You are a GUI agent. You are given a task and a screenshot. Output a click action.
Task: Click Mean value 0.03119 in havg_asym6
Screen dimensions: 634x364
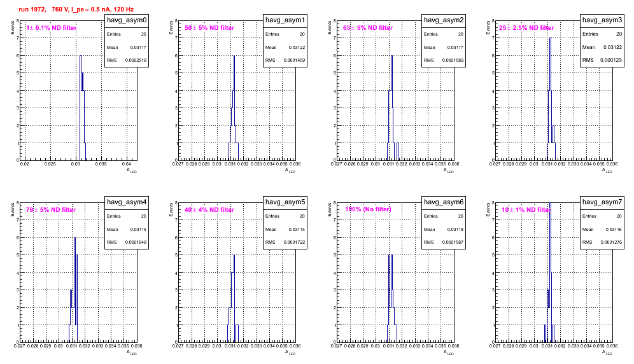click(x=455, y=229)
